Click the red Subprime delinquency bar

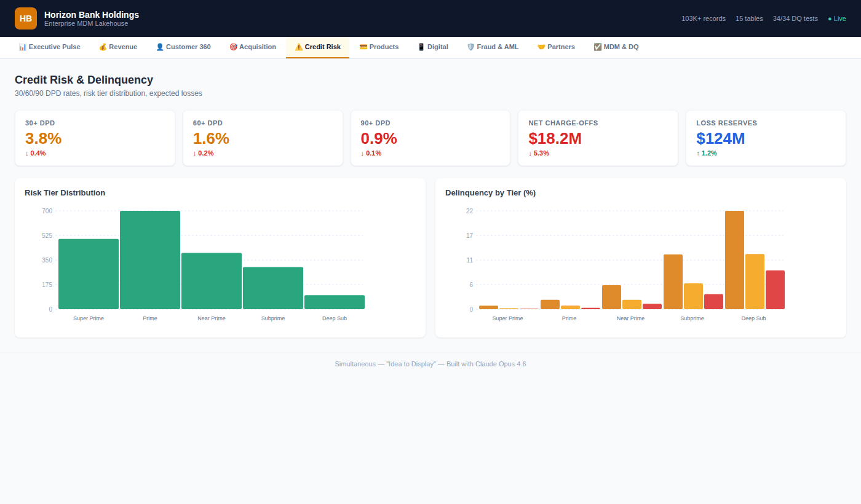[x=713, y=302]
